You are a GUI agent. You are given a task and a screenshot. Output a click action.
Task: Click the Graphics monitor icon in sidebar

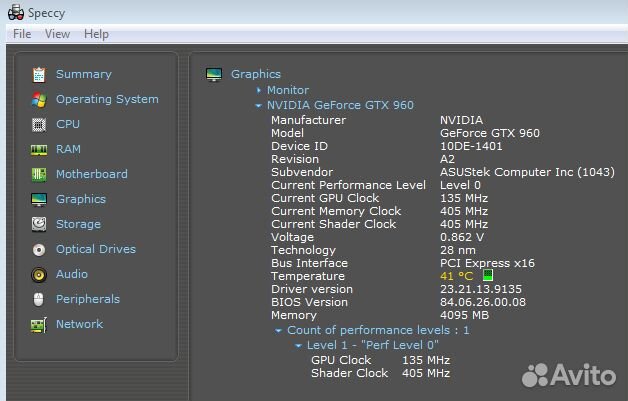click(x=39, y=199)
